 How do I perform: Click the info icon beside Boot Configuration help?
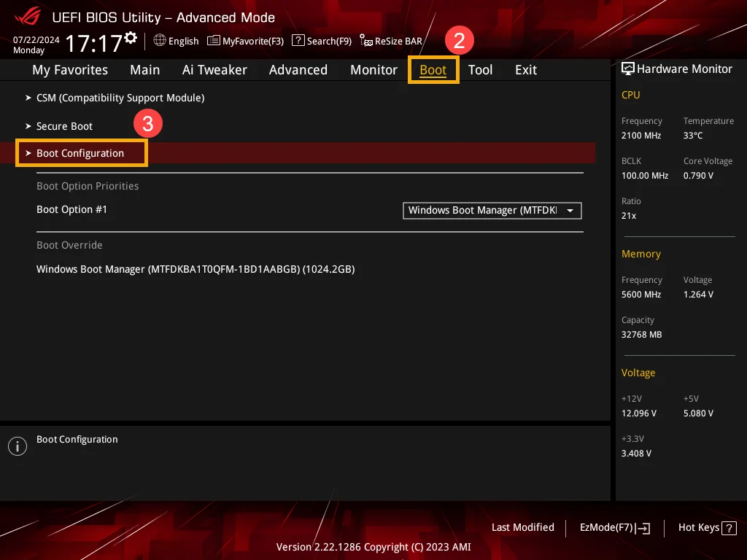[x=18, y=446]
